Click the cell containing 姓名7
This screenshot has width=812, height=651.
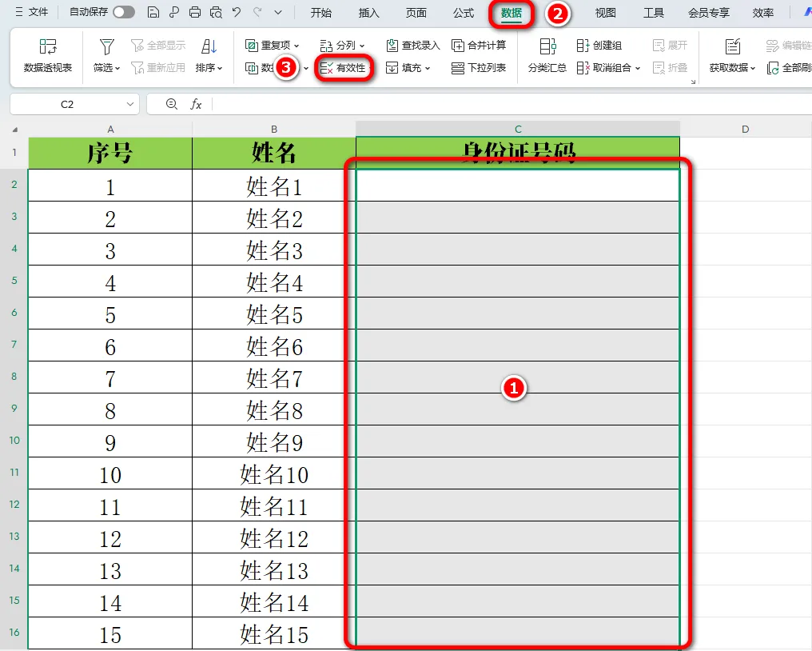(274, 377)
